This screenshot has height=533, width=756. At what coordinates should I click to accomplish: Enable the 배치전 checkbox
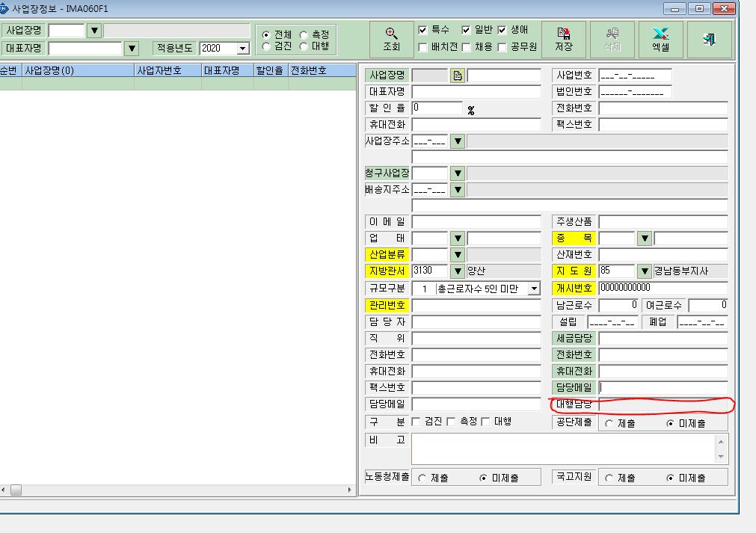coord(422,47)
